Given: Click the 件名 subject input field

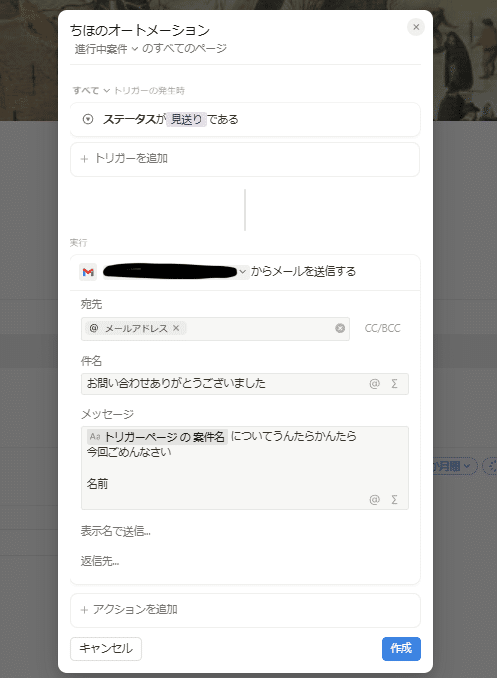Looking at the screenshot, I should coord(244,384).
